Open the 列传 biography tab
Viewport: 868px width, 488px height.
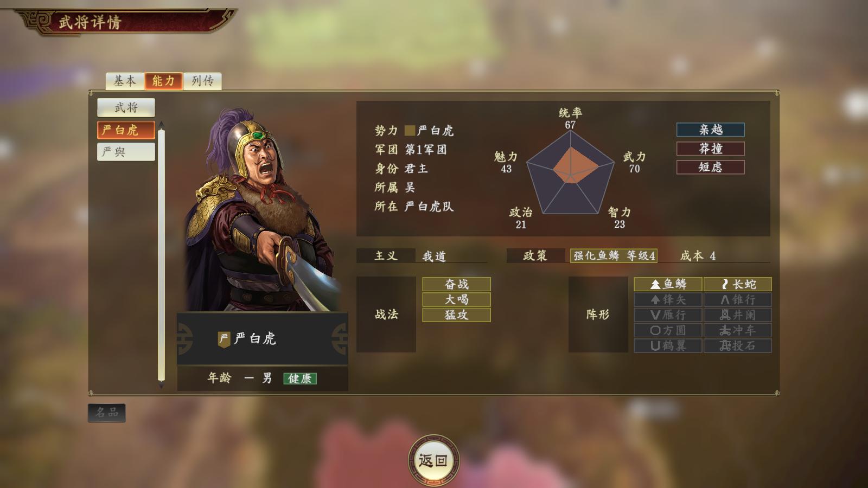(202, 81)
